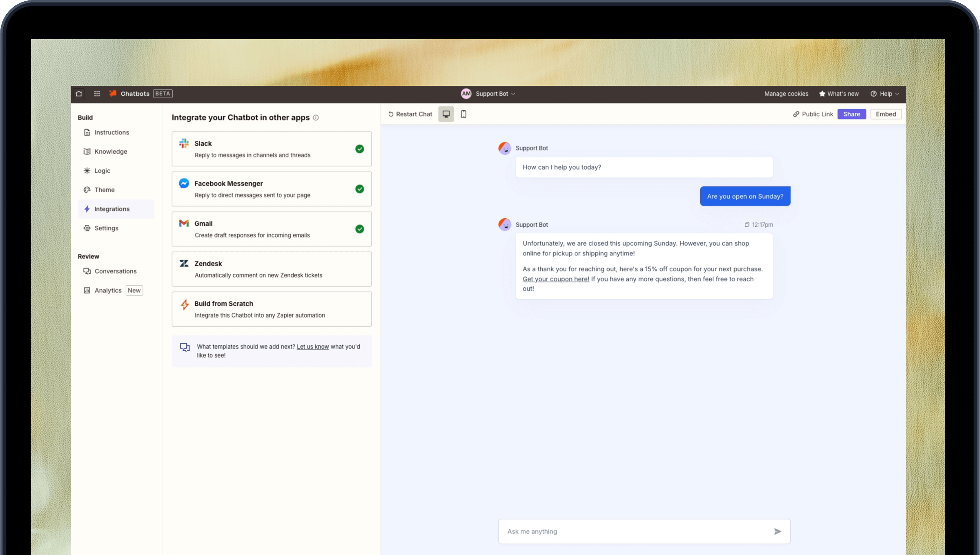The height and width of the screenshot is (555, 980).
Task: Click the Restart Chat icon
Action: 391,114
